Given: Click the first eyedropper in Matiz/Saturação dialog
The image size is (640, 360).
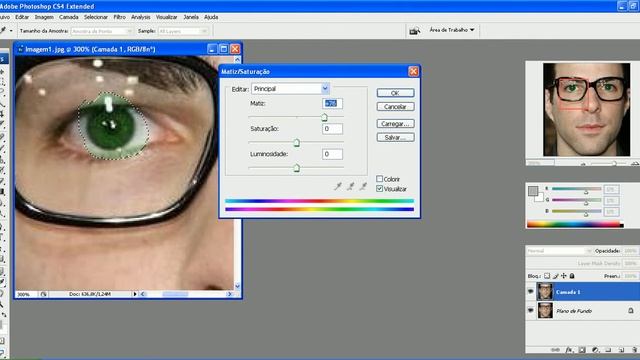Looking at the screenshot, I should click(x=338, y=187).
